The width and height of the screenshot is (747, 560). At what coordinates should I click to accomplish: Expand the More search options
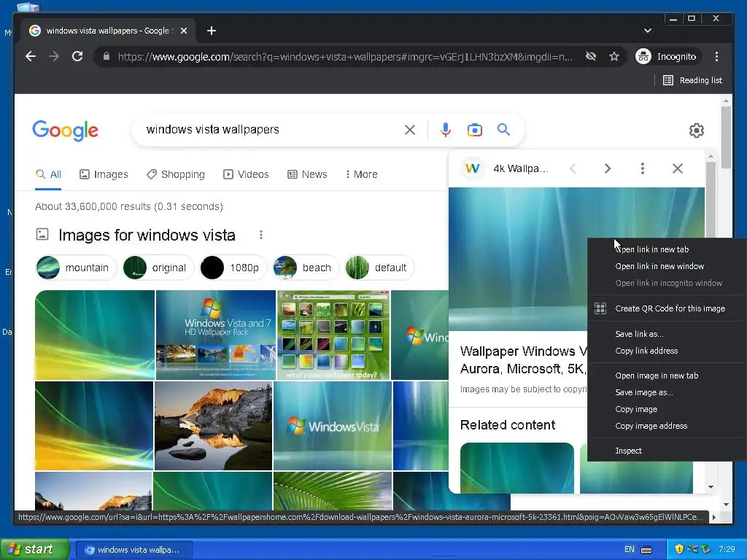pyautogui.click(x=362, y=175)
